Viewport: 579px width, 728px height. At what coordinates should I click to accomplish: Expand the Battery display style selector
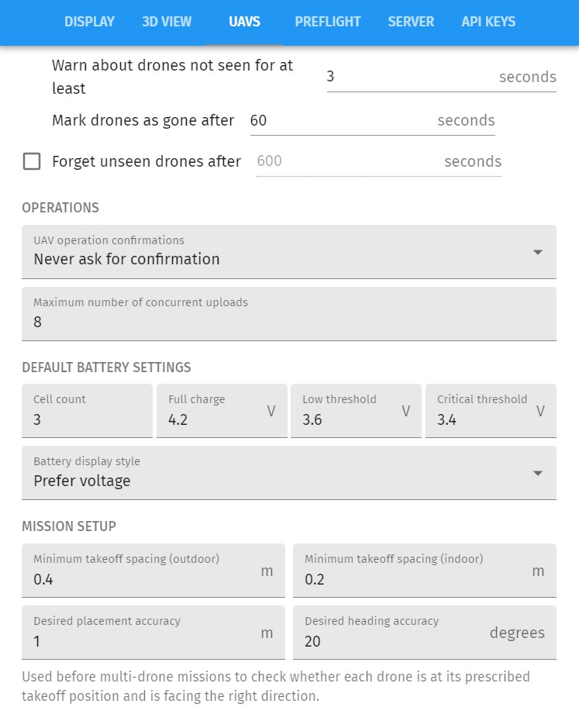click(x=288, y=473)
